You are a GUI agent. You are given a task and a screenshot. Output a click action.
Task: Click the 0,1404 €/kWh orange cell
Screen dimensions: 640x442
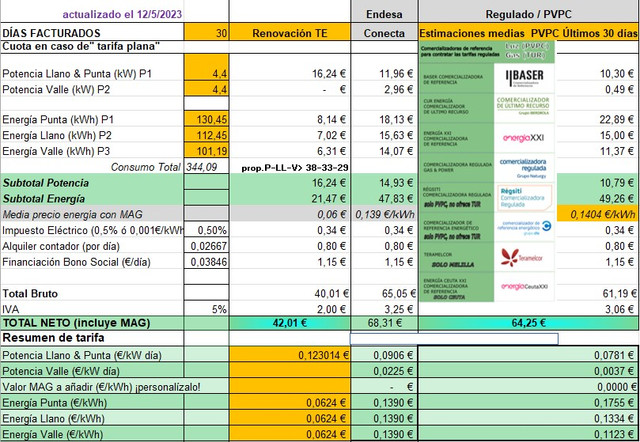pyautogui.click(x=597, y=214)
